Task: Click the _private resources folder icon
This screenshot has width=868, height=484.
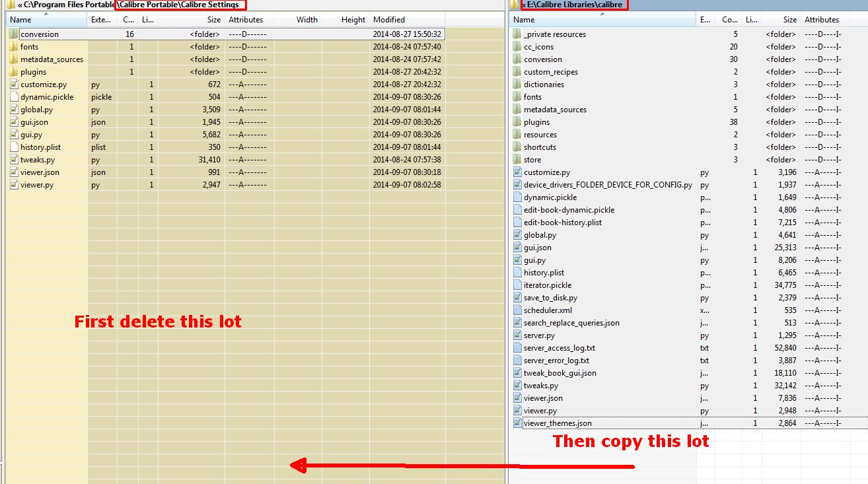Action: pos(518,34)
